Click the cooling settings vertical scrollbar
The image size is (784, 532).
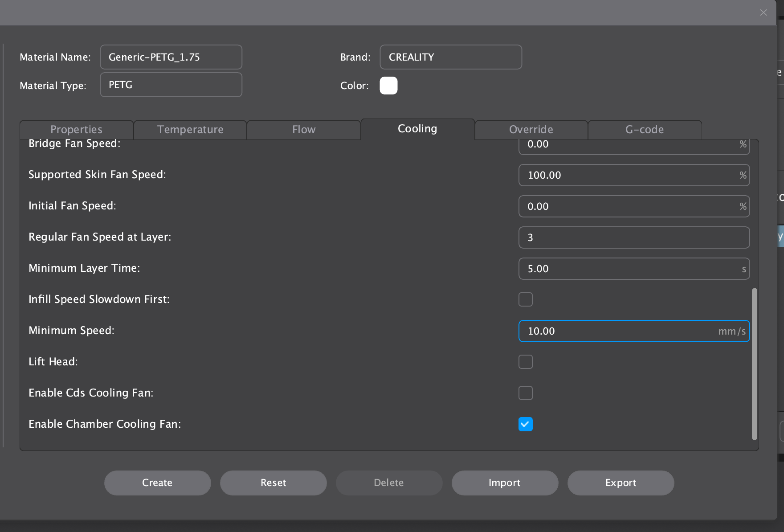[x=754, y=364]
